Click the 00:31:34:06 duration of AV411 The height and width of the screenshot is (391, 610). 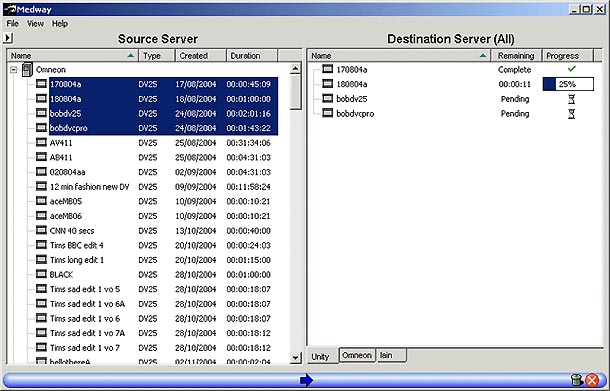pos(249,143)
